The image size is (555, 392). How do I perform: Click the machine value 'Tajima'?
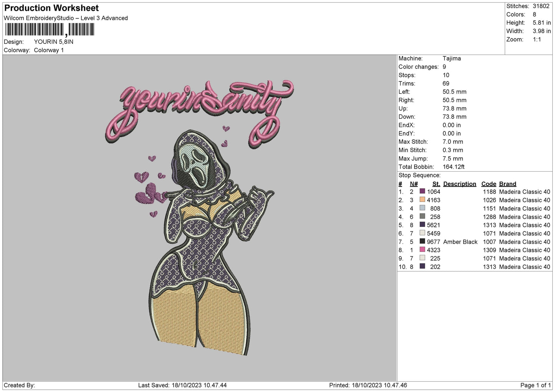click(x=451, y=58)
